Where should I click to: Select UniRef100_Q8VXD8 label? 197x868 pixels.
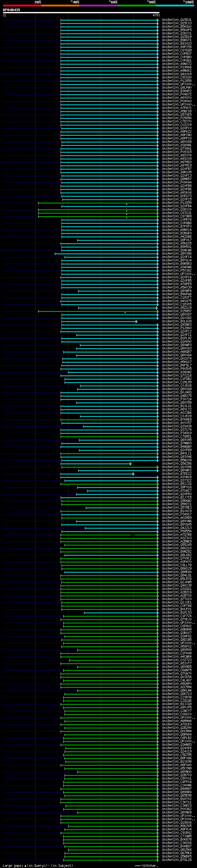177,142
